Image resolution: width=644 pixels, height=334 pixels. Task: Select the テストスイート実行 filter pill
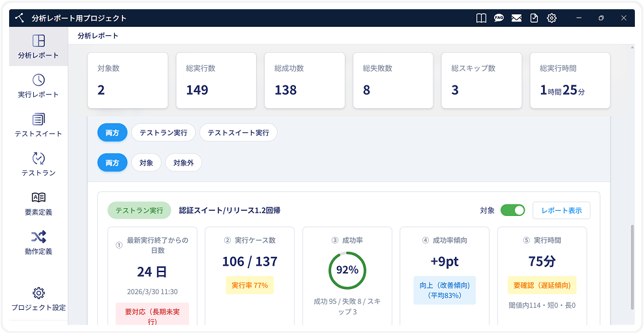[x=238, y=132]
